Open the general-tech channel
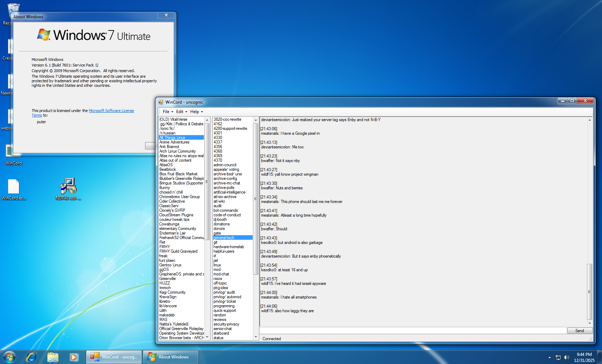Viewport: 602px width, 364px height. point(233,238)
